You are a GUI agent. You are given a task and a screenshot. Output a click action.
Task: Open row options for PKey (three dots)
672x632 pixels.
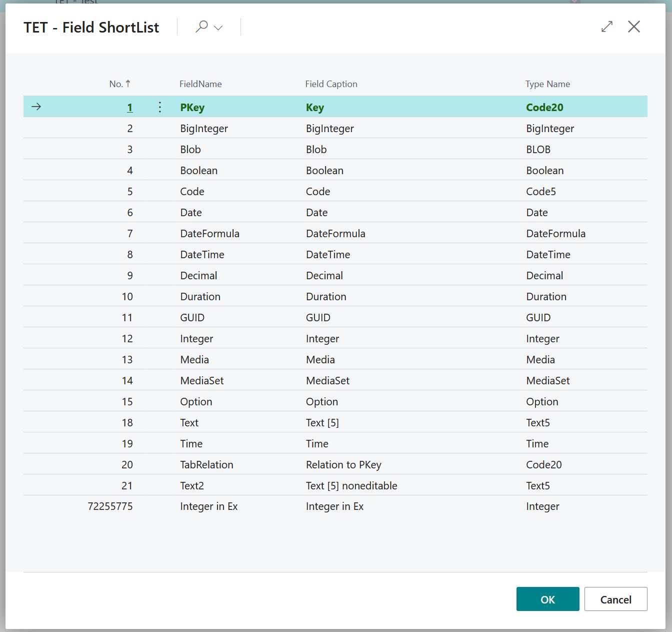click(160, 107)
